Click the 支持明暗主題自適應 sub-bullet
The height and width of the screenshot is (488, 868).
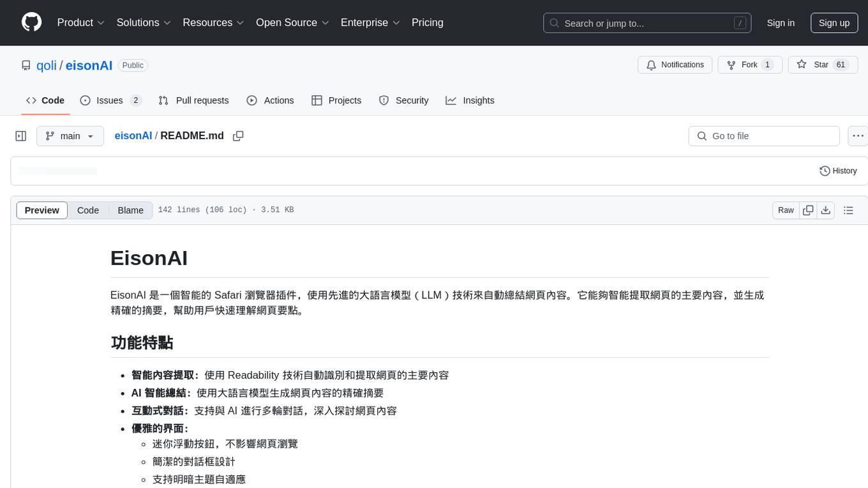(199, 480)
